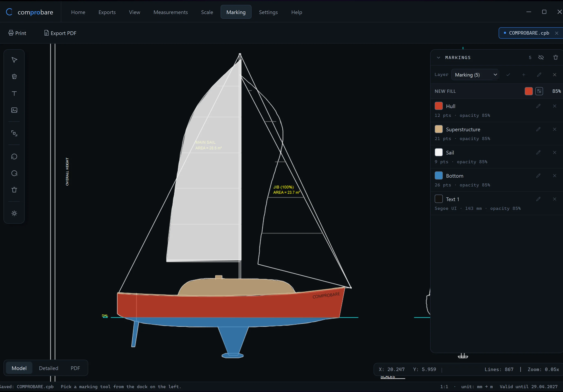563x392 pixels.
Task: Redo with the clockwise arrow icon
Action: tap(14, 173)
